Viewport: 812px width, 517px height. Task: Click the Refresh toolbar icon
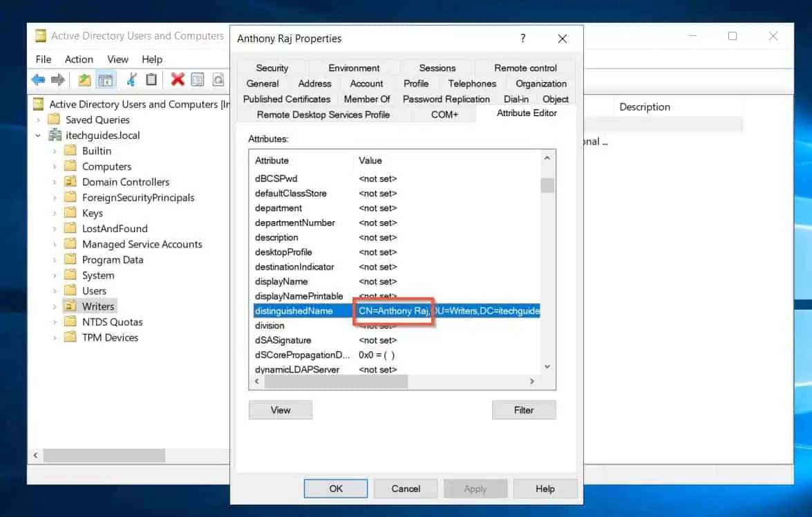(x=218, y=79)
